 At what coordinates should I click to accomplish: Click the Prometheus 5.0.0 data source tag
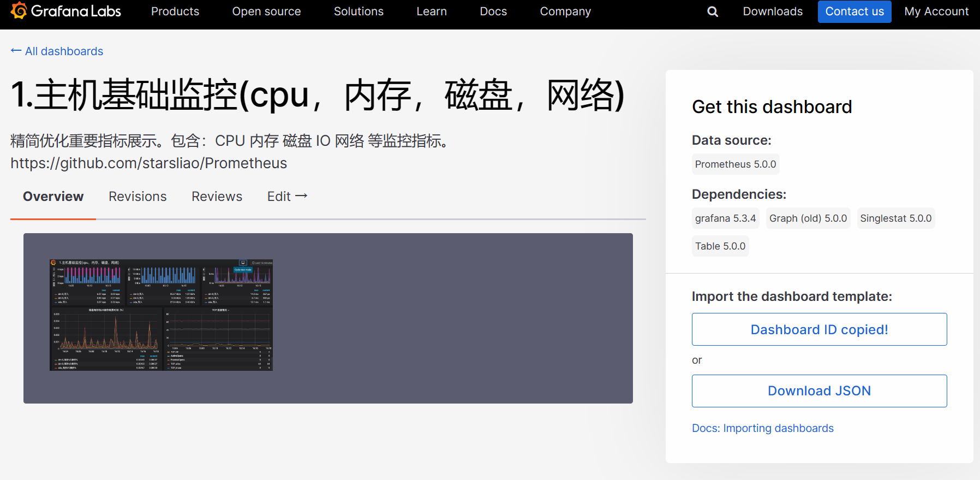(735, 164)
